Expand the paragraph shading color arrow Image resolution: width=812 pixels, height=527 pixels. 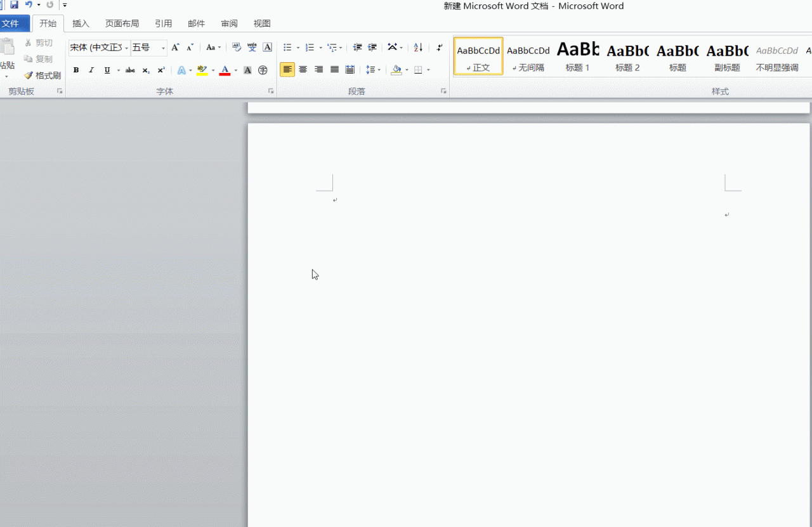click(406, 70)
